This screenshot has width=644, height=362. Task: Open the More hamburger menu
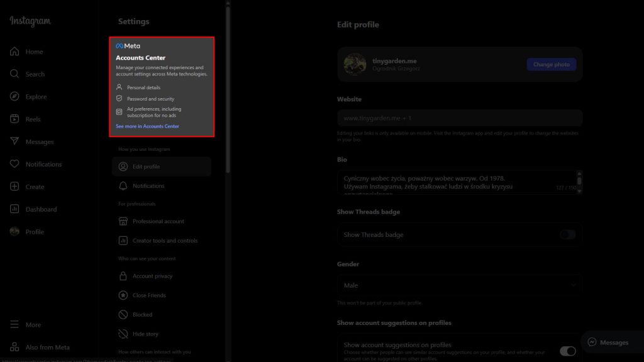click(x=14, y=325)
